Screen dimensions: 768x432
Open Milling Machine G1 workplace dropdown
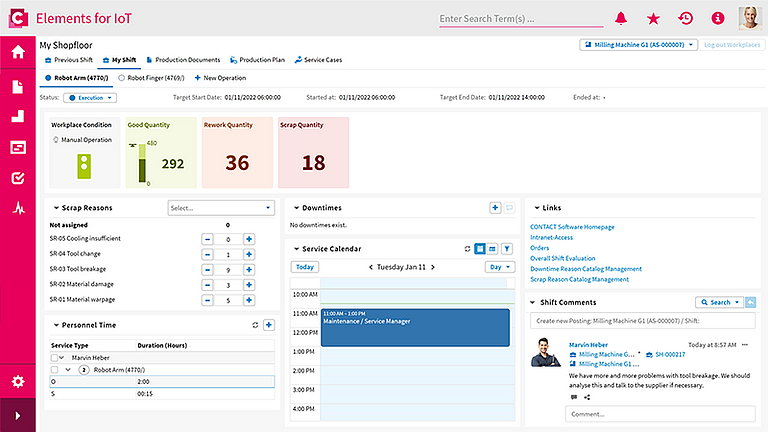(638, 45)
